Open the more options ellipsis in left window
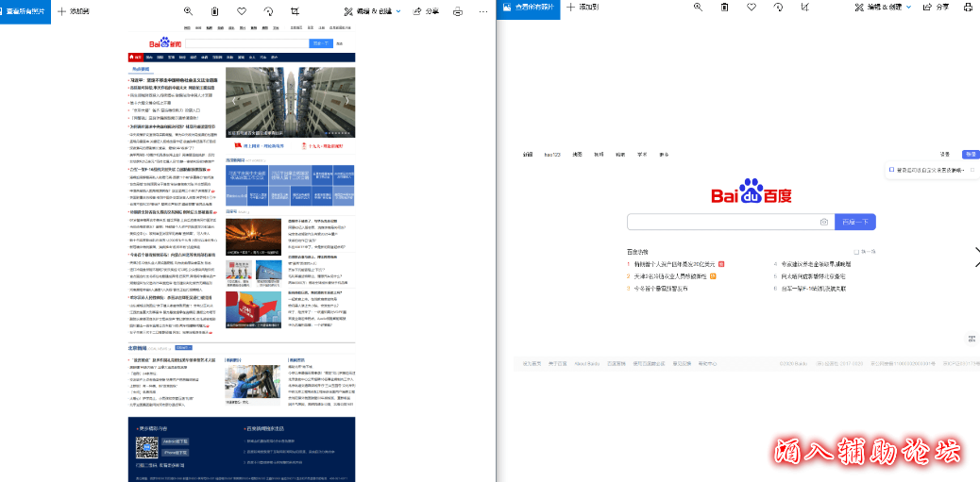The width and height of the screenshot is (980, 482). click(x=483, y=11)
